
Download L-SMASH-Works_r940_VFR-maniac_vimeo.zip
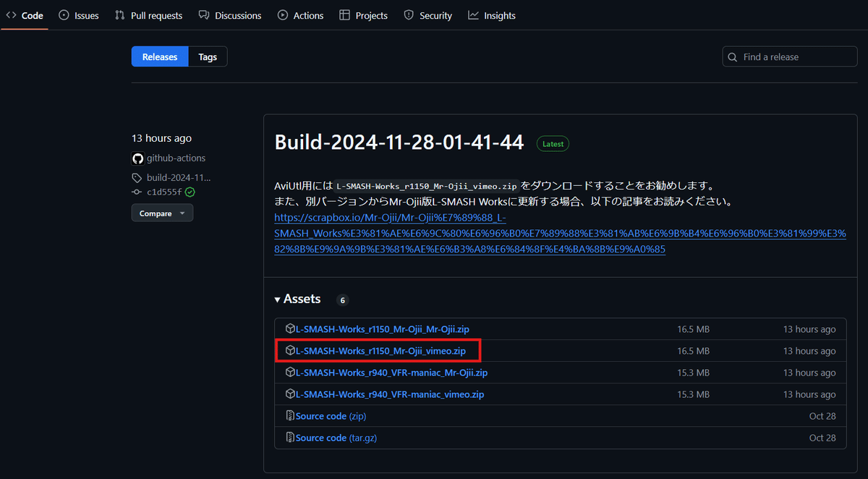[x=389, y=394]
